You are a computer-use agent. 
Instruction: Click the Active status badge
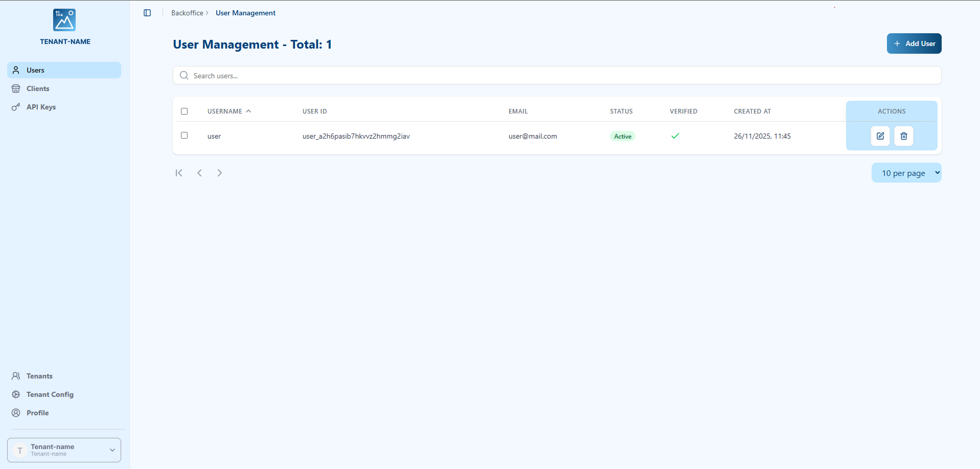pos(623,136)
